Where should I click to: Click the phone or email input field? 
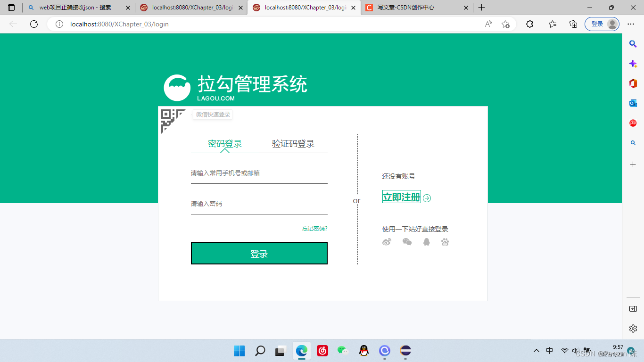(x=259, y=173)
